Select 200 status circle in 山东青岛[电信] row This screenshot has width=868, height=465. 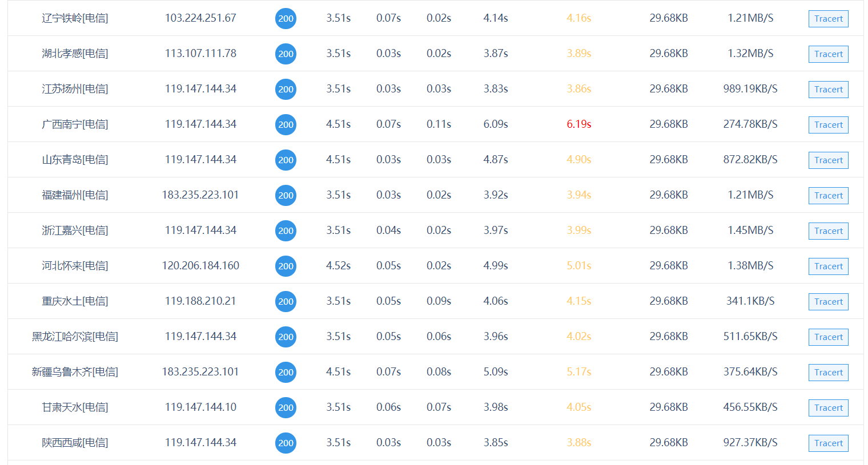pyautogui.click(x=286, y=160)
